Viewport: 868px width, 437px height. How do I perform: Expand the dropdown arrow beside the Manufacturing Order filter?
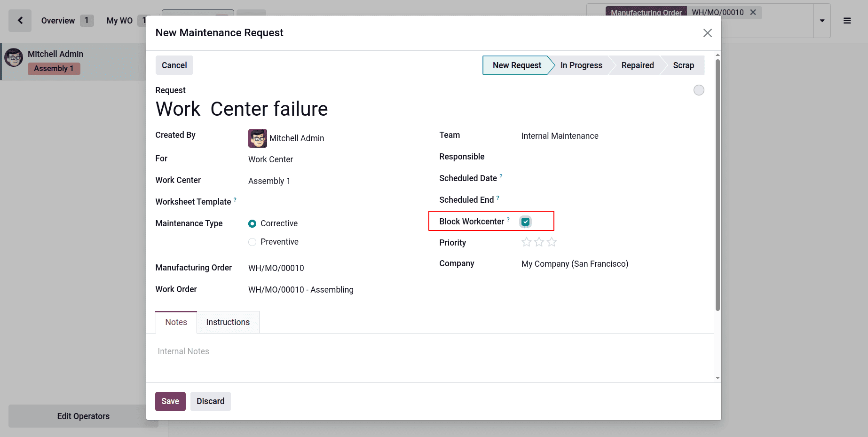[822, 21]
